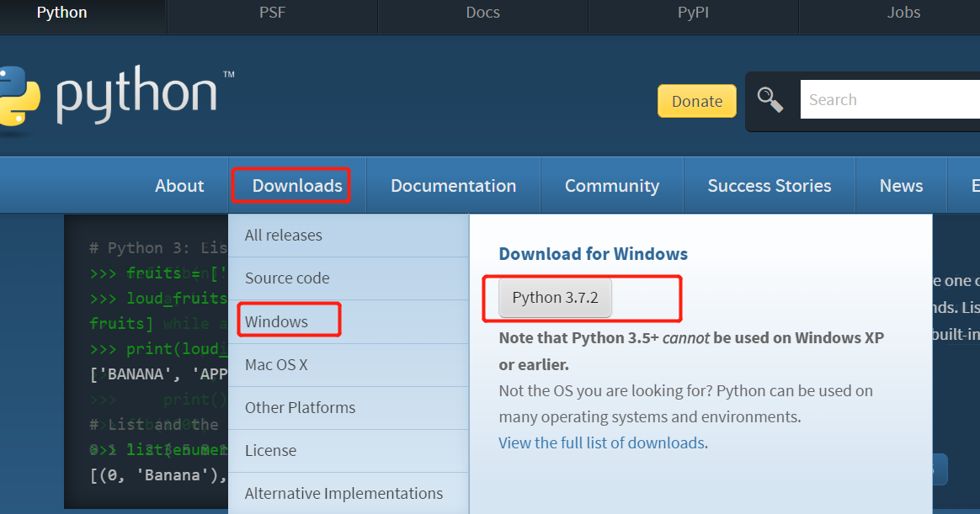Open the News menu
980x514 pixels.
point(901,185)
